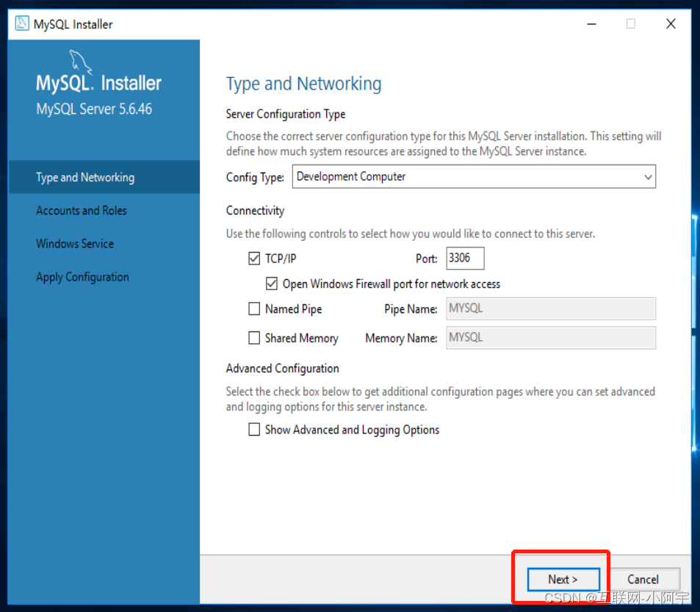Click the Next button
700x612 pixels.
563,579
